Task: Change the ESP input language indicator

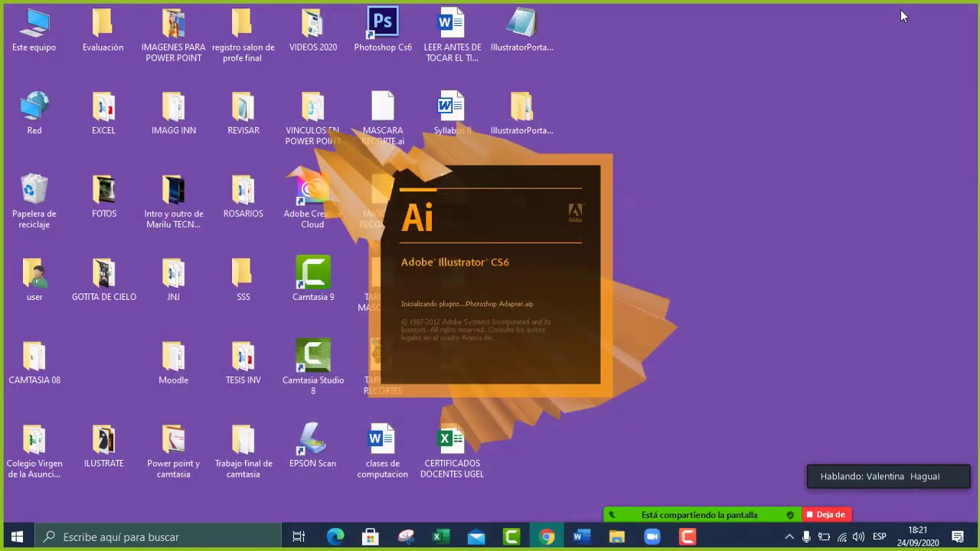Action: [x=880, y=536]
